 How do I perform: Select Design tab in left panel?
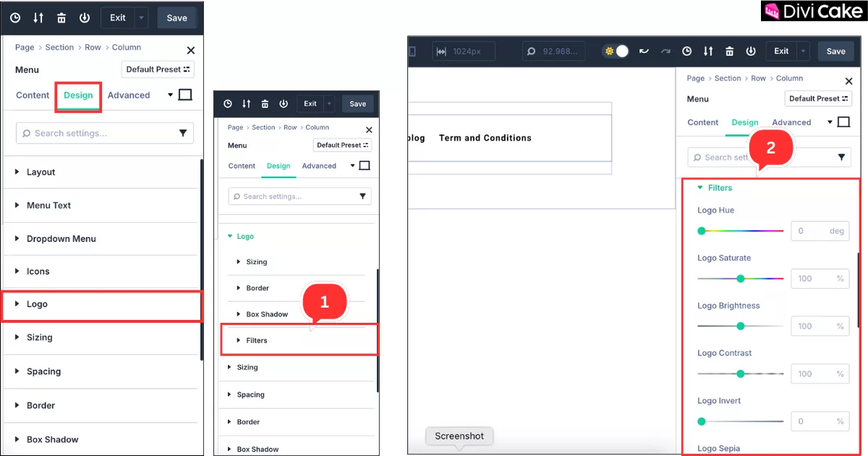pyautogui.click(x=78, y=95)
